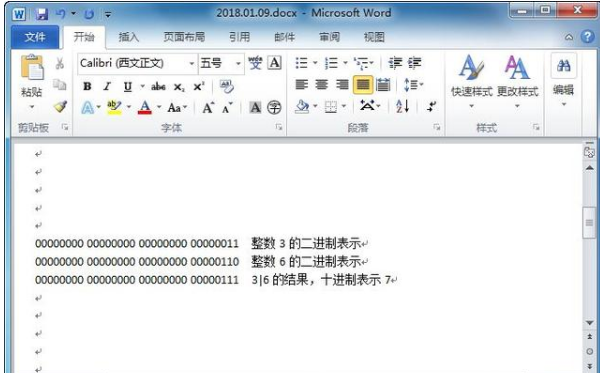
Task: Open the Customize Quick Access Toolbar arrow
Action: (x=108, y=15)
